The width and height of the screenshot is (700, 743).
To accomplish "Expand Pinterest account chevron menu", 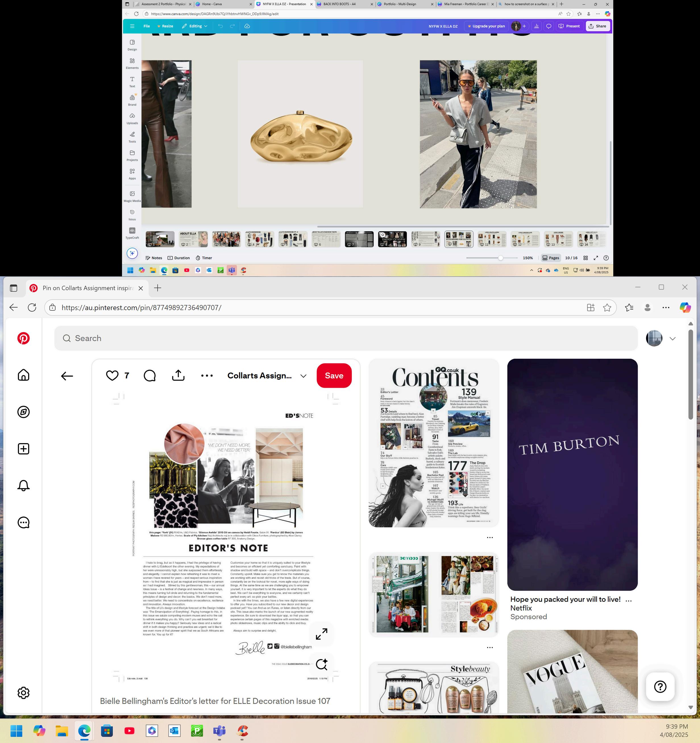I will 672,339.
